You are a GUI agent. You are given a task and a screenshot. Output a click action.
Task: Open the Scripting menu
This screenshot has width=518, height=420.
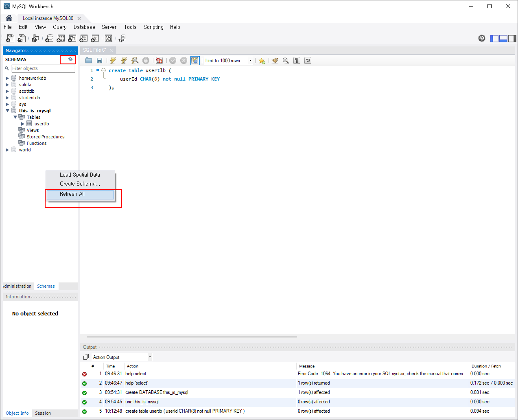[x=153, y=27]
